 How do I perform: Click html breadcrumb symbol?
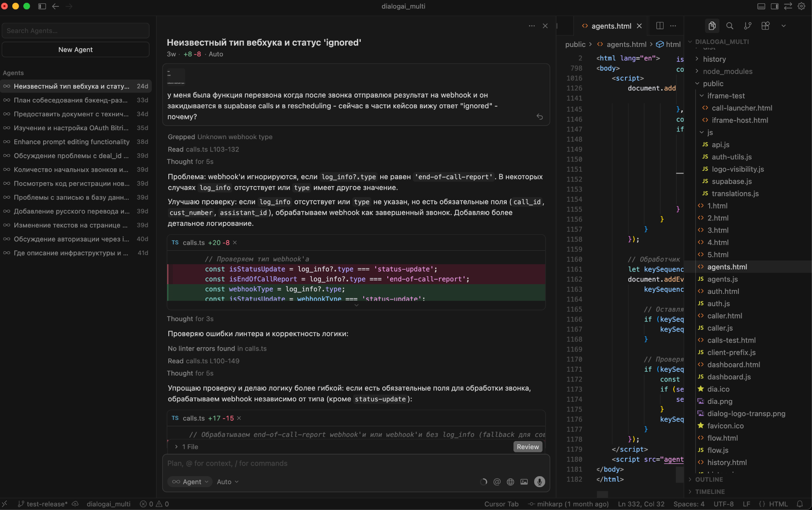669,44
